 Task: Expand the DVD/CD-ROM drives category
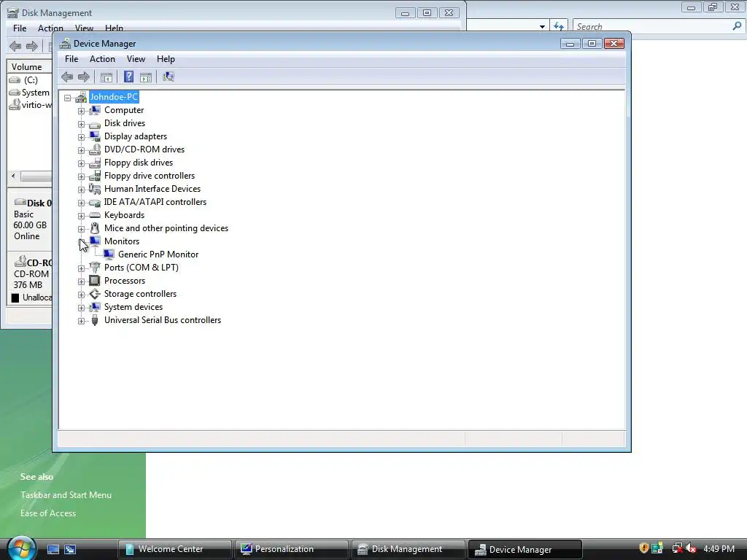coord(81,150)
